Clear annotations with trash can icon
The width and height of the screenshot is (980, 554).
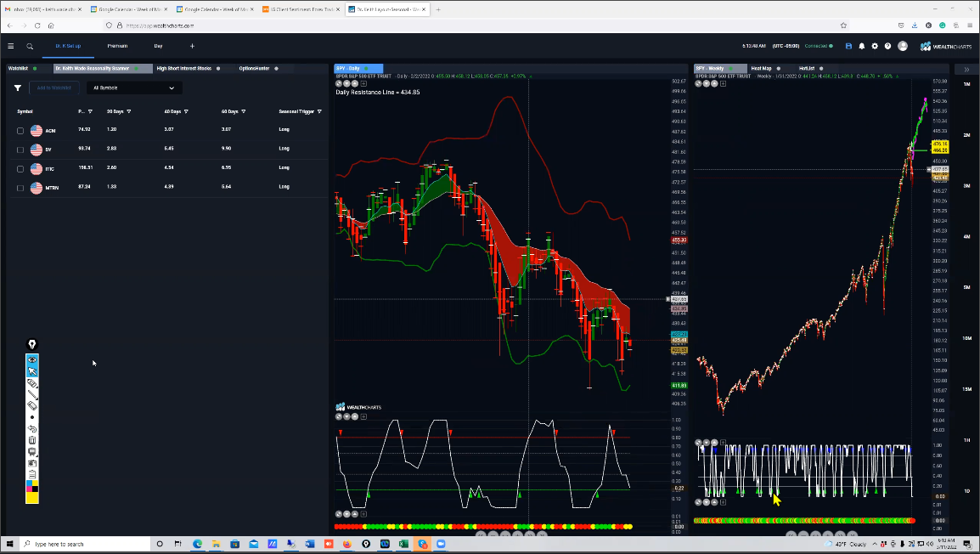[x=32, y=440]
